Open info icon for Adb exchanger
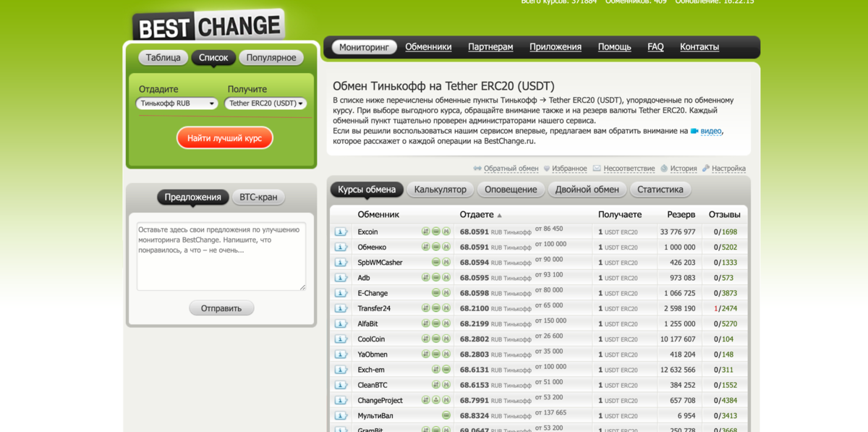This screenshot has height=432, width=868. tap(341, 278)
